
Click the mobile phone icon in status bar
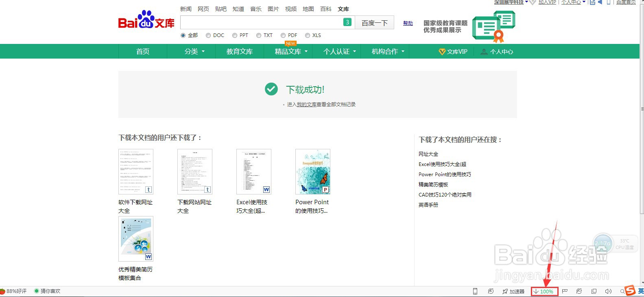(x=475, y=291)
